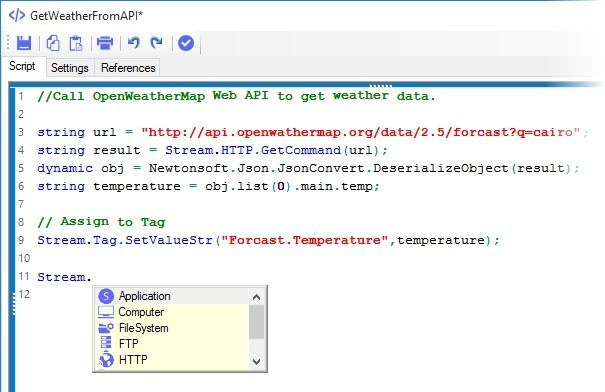This screenshot has height=392, width=605.
Task: Click the '// Assign to Tag' comment
Action: click(x=101, y=222)
